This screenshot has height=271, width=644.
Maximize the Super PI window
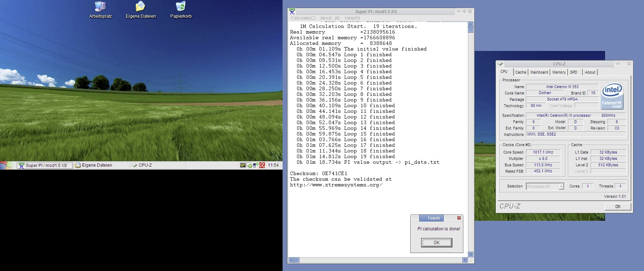coord(464,11)
